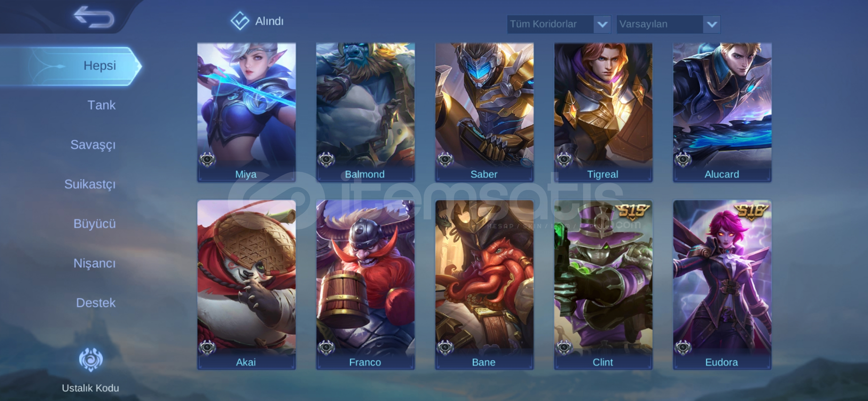868x401 pixels.
Task: Toggle the Alındı owned filter checkbox
Action: [240, 21]
